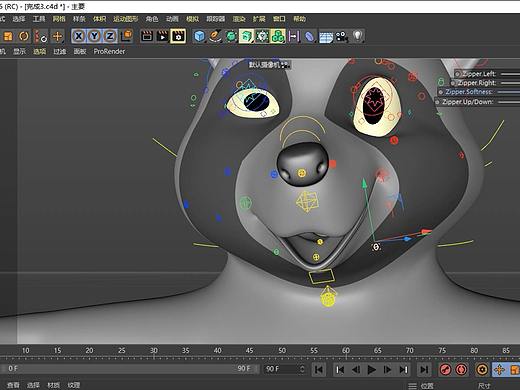Toggle Autokeying red button

tap(461, 369)
